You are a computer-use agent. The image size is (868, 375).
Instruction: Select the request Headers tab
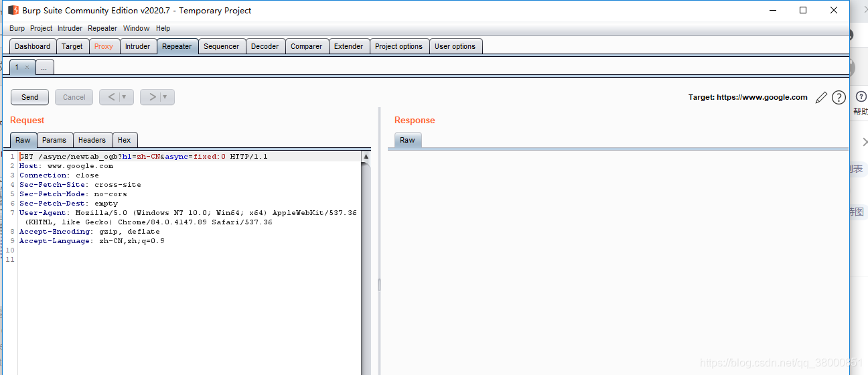92,140
